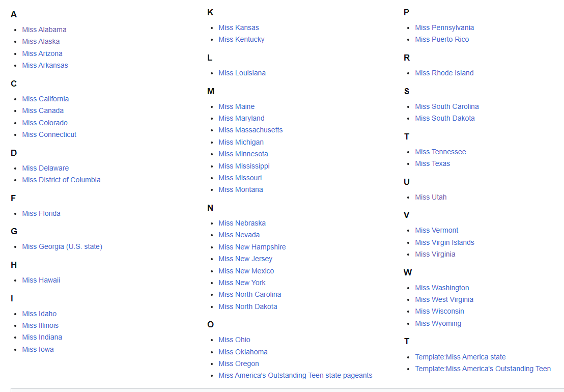Open Miss California article
564x392 pixels.
click(x=45, y=99)
